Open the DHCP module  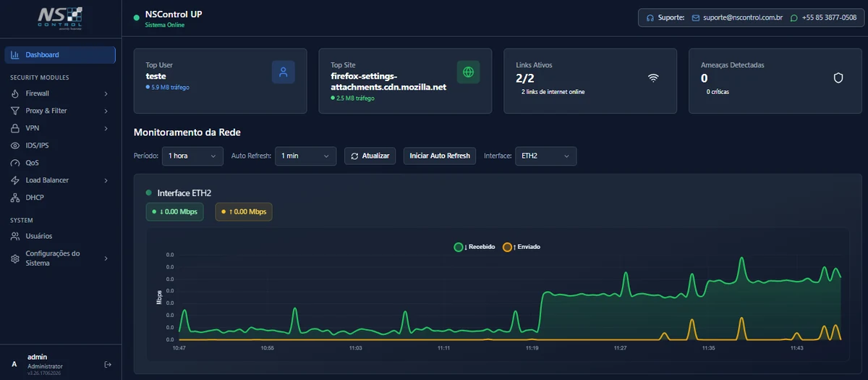[60, 198]
